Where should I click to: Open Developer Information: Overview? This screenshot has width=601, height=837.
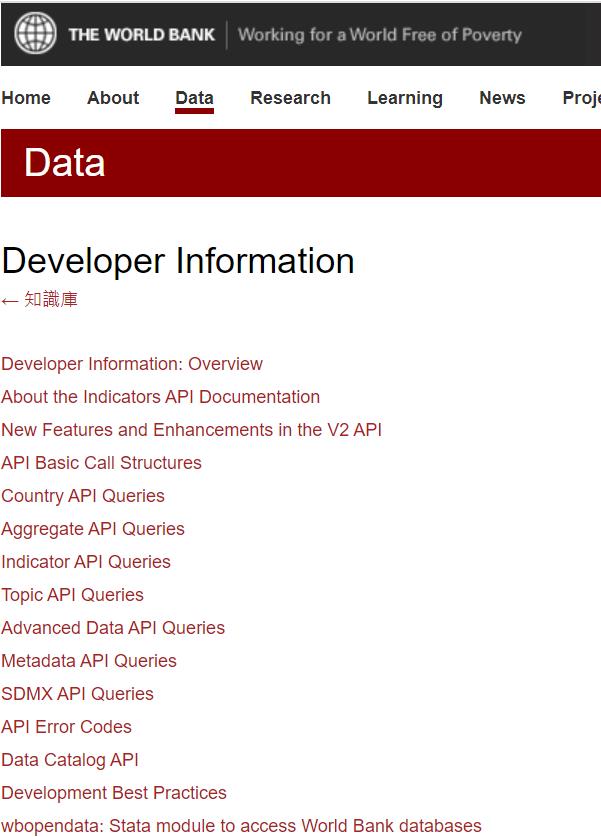pyautogui.click(x=132, y=364)
